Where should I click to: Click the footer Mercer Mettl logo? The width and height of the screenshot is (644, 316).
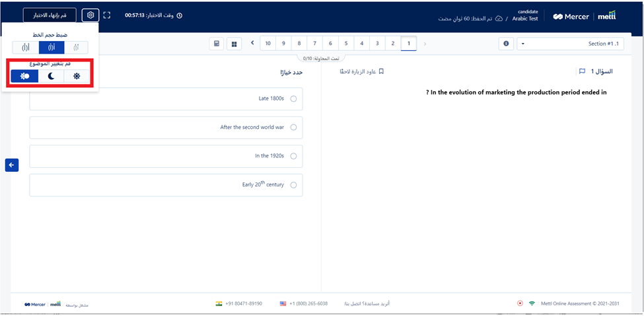pos(43,304)
